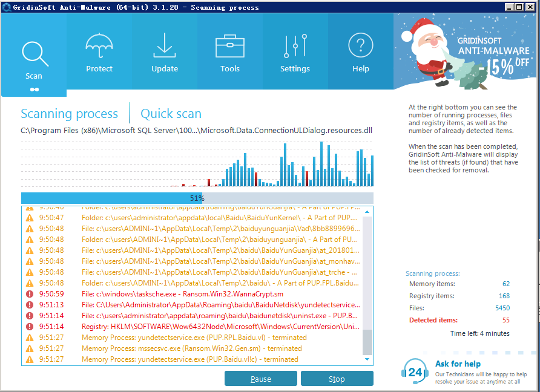Click the GridinSoft app icon in title bar
Screen dimensions: 540x392
click(x=6, y=7)
